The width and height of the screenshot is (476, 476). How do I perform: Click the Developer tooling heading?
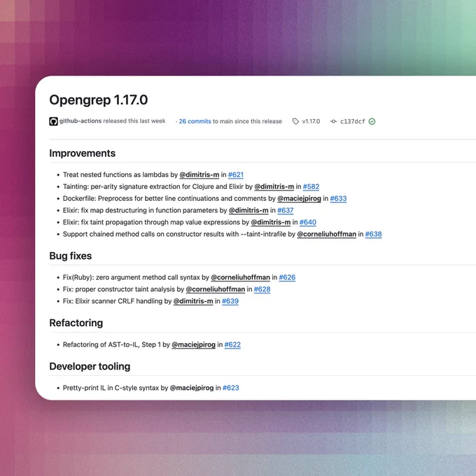click(90, 366)
